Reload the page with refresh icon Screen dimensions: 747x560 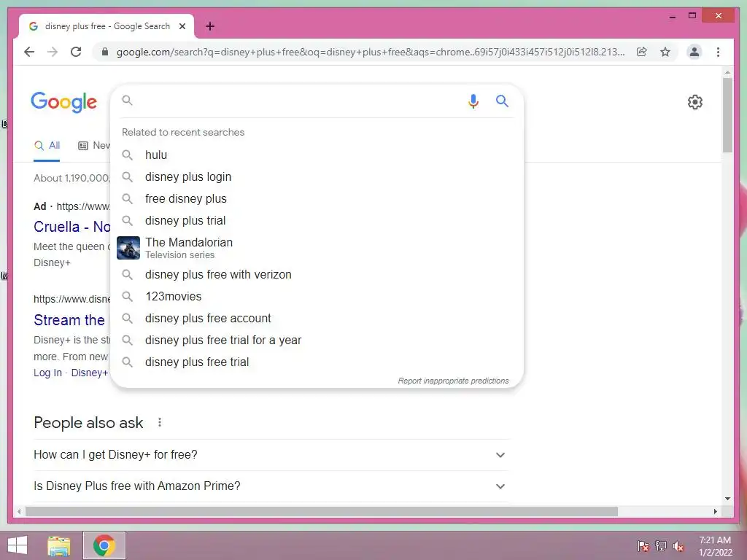pos(76,52)
